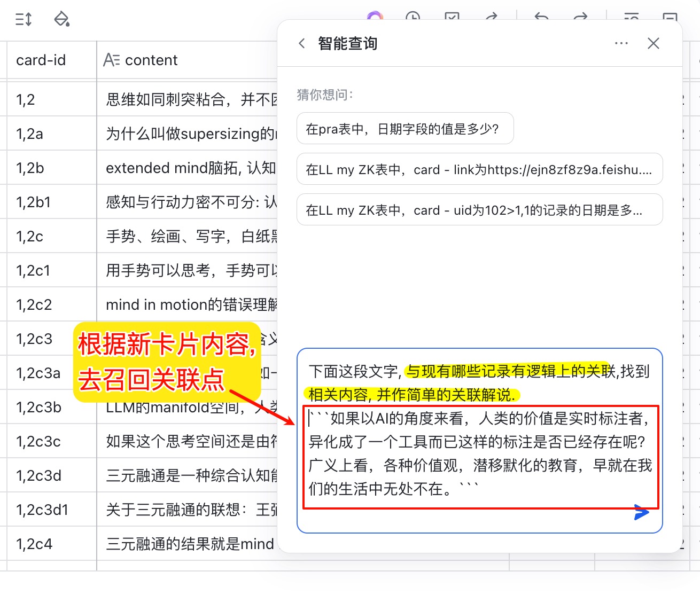Close the 智能查询 panel
This screenshot has width=700, height=595.
[x=653, y=43]
